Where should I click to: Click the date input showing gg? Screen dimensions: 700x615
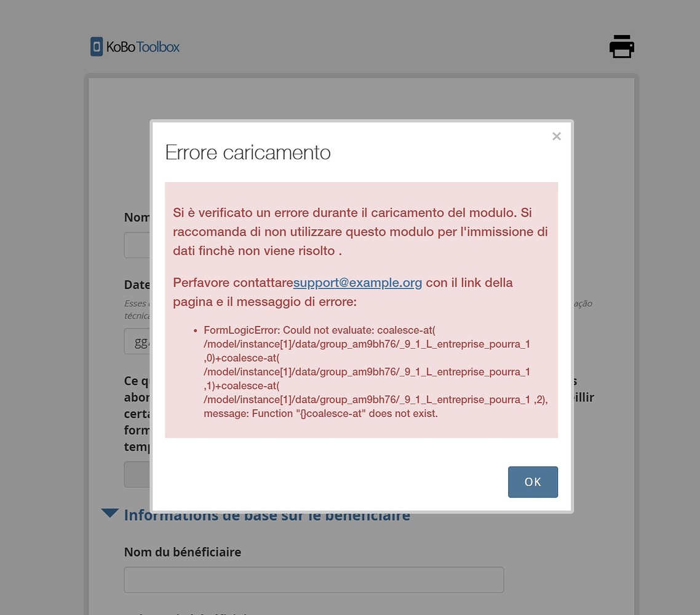(137, 341)
